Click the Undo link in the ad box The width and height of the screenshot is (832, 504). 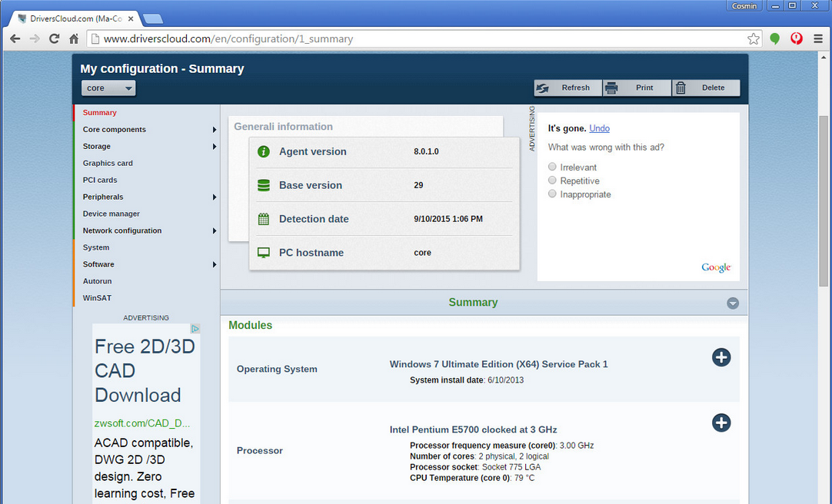(600, 128)
